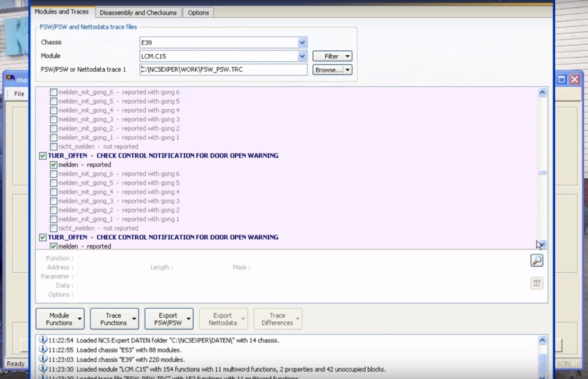This screenshot has height=379, width=588.
Task: Open the Export FSW/PSW dropdown arrow
Action: tap(188, 319)
